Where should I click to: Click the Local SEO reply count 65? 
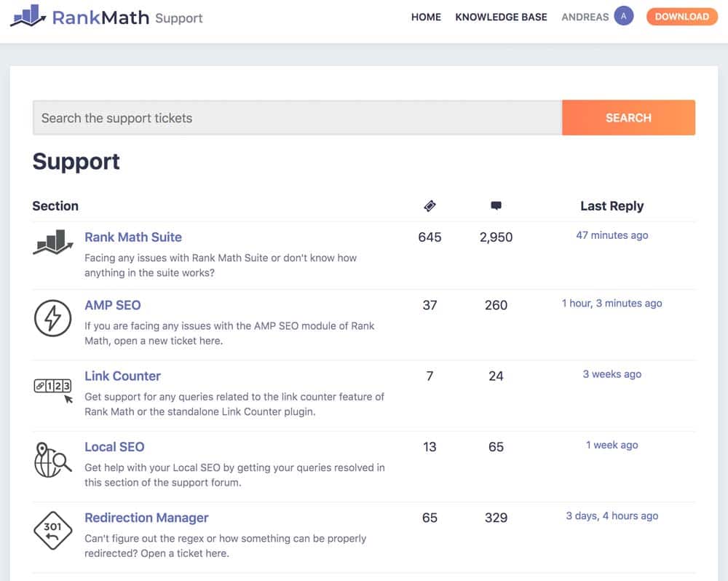(x=496, y=447)
